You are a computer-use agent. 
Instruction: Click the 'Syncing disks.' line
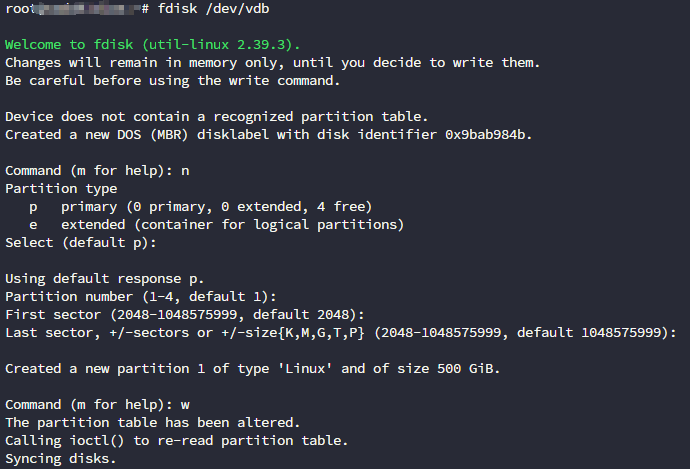61,459
